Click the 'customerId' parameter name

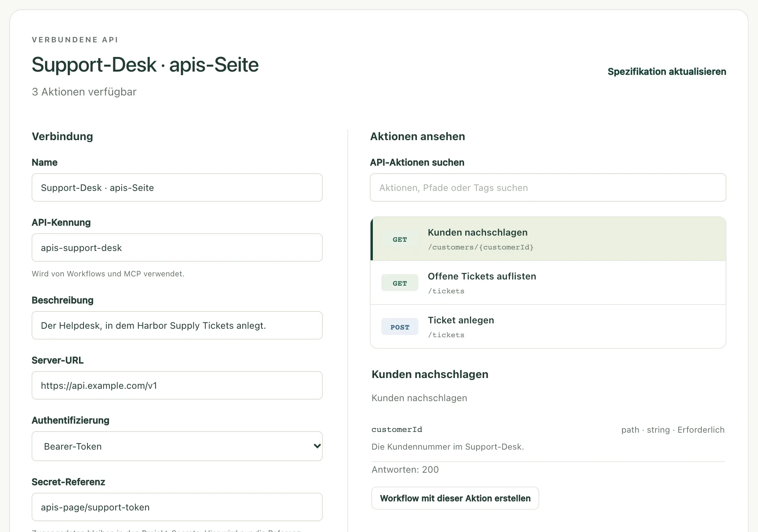tap(397, 430)
